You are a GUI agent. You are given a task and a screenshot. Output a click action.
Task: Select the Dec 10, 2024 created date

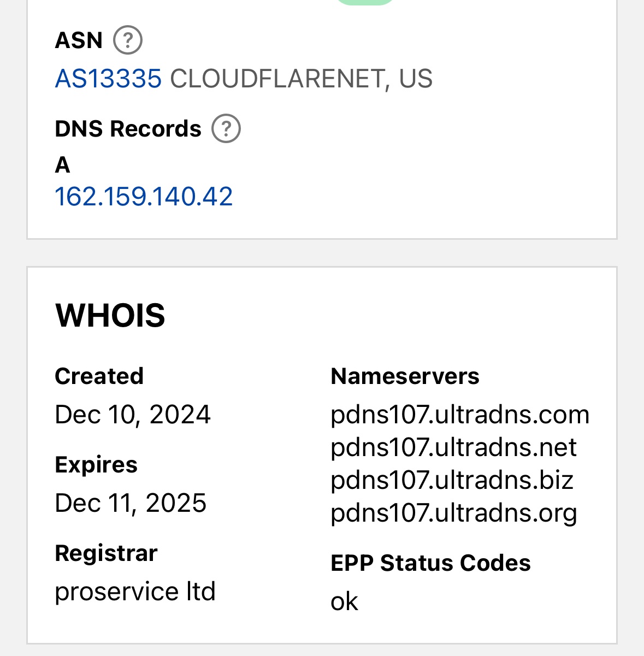point(133,415)
